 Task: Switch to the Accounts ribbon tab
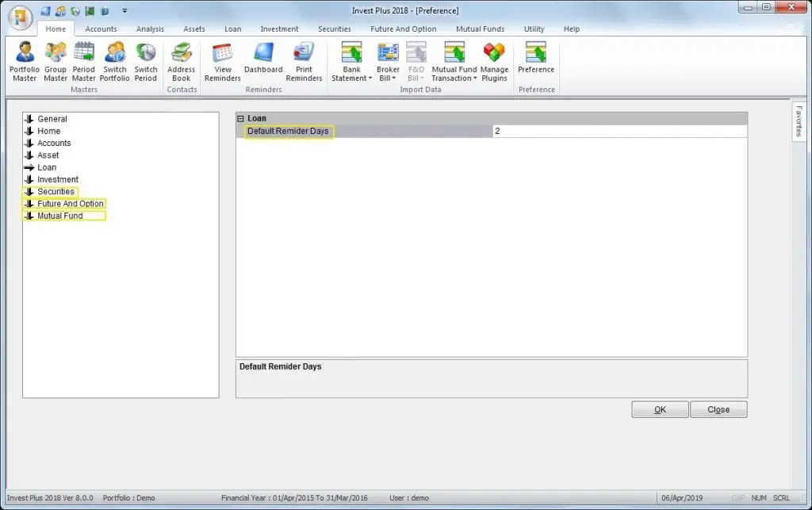pos(101,29)
